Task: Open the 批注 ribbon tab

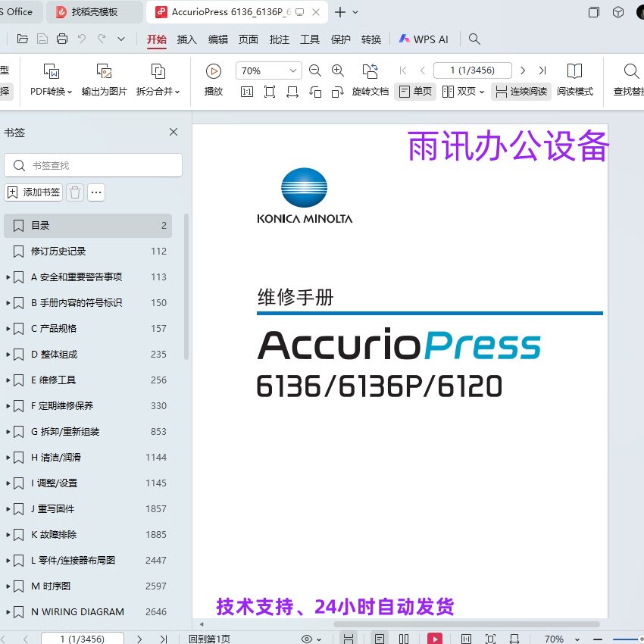Action: 279,39
